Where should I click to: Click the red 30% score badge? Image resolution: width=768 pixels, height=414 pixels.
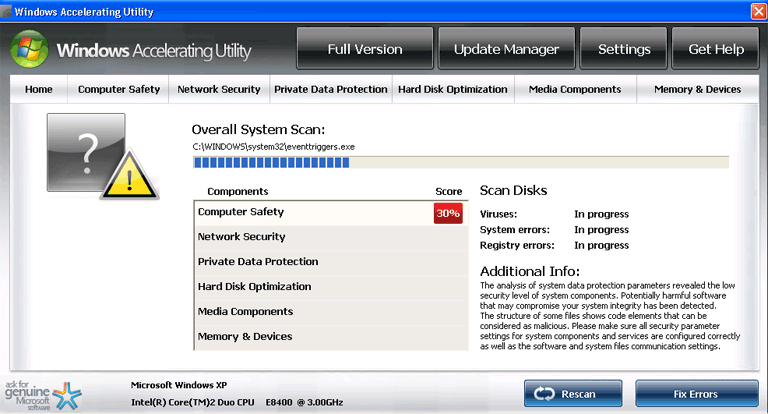(x=447, y=213)
